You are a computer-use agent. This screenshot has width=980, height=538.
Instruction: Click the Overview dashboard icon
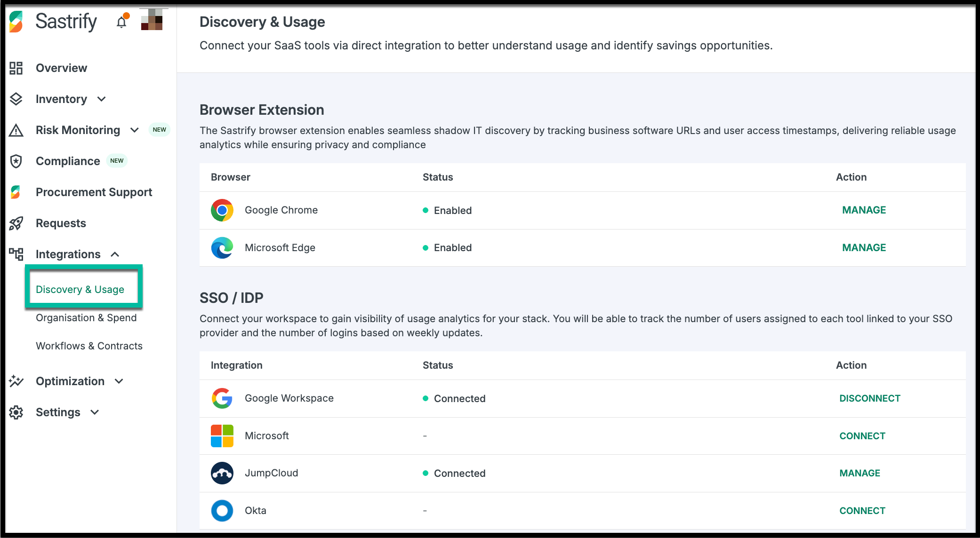click(16, 68)
